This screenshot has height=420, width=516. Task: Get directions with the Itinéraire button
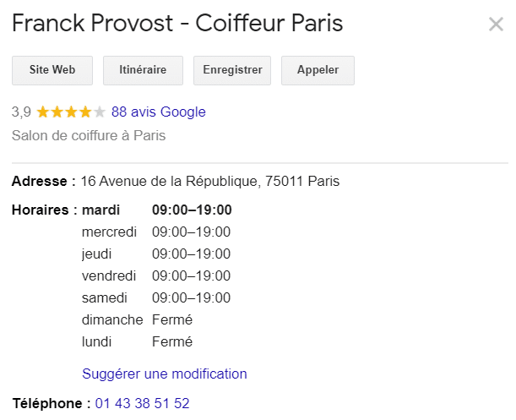click(x=143, y=71)
